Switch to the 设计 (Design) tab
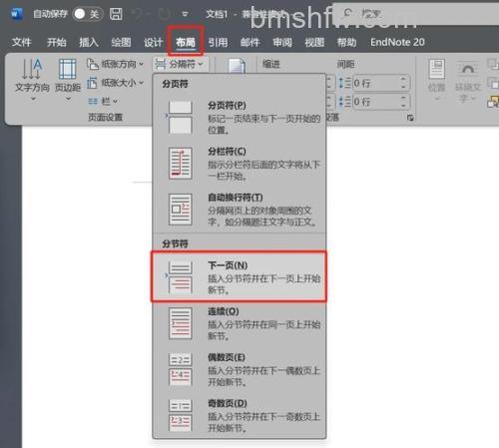This screenshot has height=448, width=499. point(153,42)
